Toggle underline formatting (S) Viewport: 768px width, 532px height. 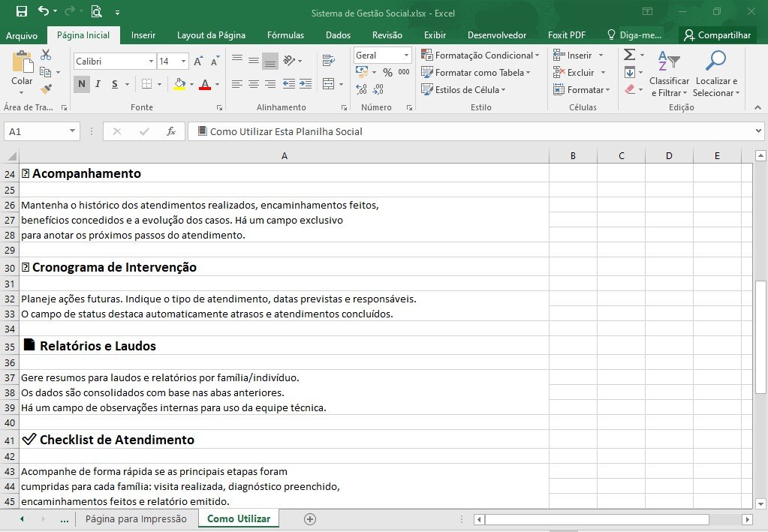click(x=115, y=84)
